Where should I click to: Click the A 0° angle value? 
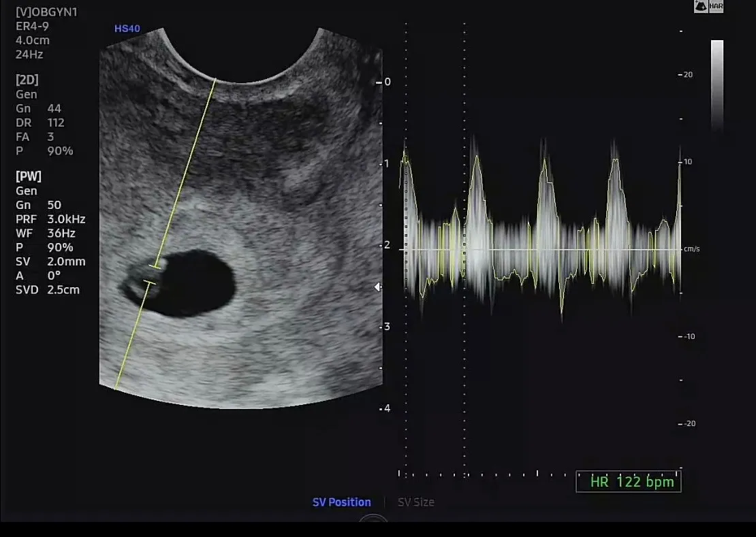click(x=54, y=276)
